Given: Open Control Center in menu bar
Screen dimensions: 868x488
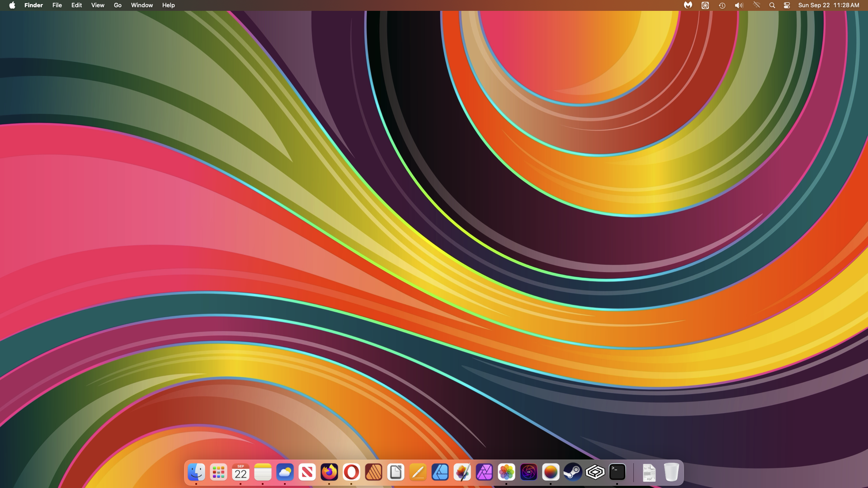Looking at the screenshot, I should click(x=787, y=5).
